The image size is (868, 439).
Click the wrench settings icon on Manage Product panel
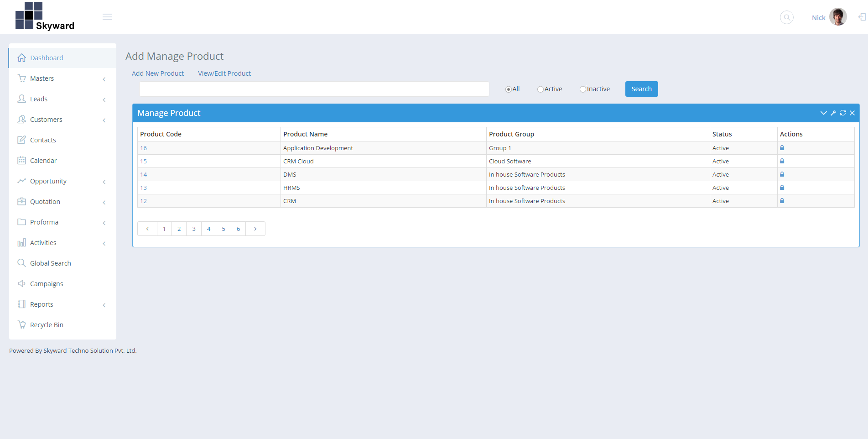coord(833,113)
